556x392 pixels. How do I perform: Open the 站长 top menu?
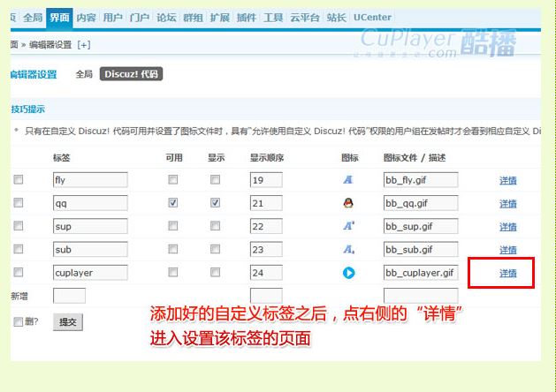coord(336,18)
